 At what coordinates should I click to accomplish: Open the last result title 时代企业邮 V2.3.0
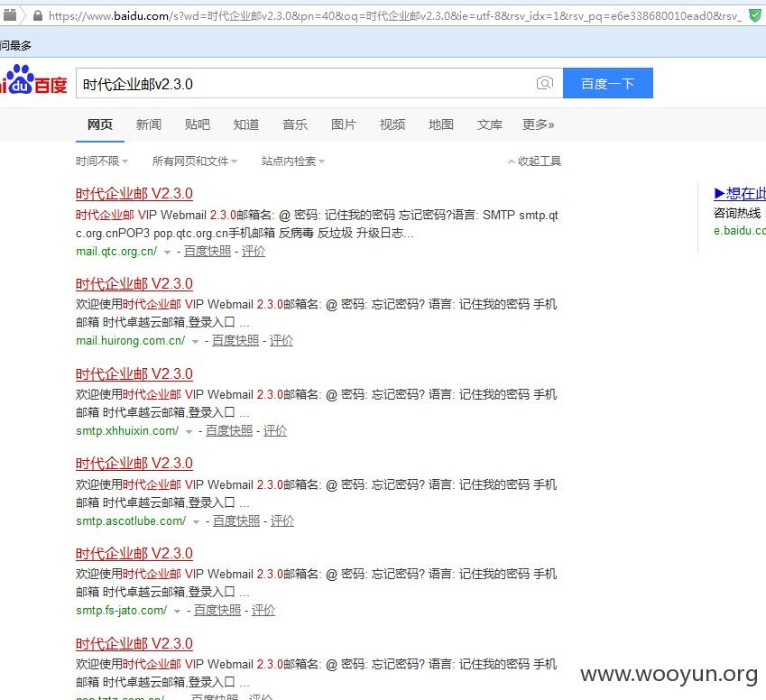click(x=134, y=643)
